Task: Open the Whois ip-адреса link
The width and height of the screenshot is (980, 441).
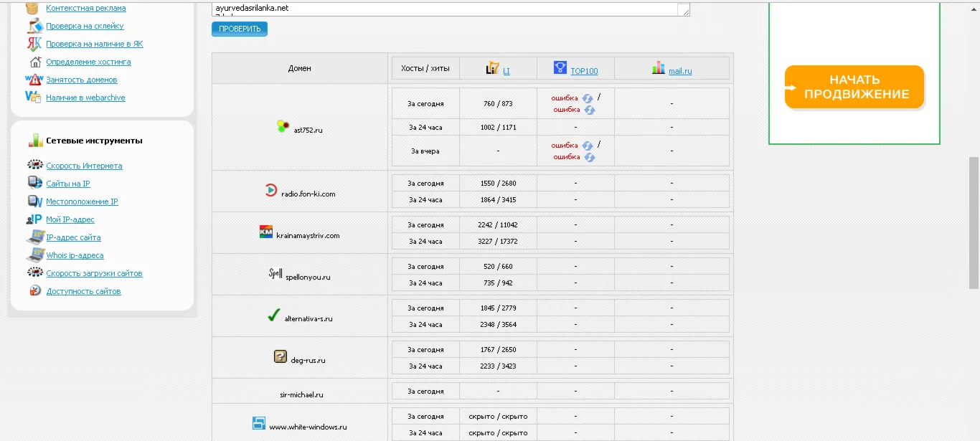Action: [x=75, y=256]
